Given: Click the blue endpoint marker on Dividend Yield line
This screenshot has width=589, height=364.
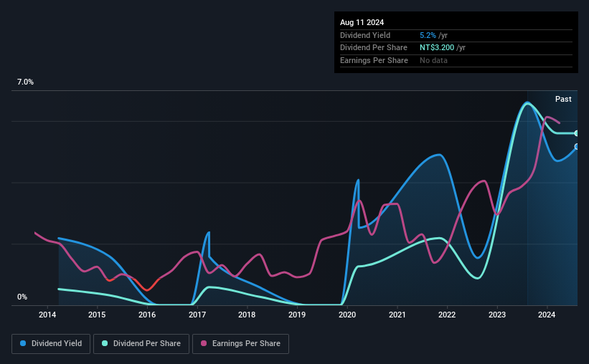Looking at the screenshot, I should (x=577, y=147).
